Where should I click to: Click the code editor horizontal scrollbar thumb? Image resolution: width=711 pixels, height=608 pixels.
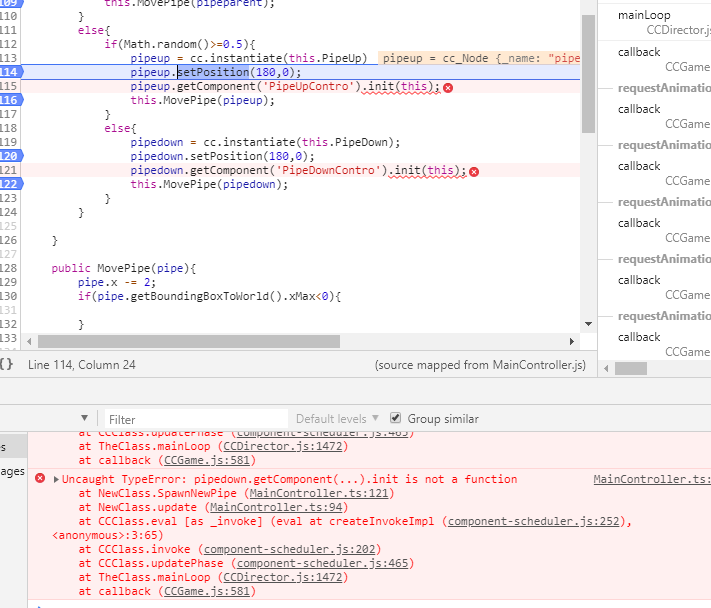coord(189,341)
